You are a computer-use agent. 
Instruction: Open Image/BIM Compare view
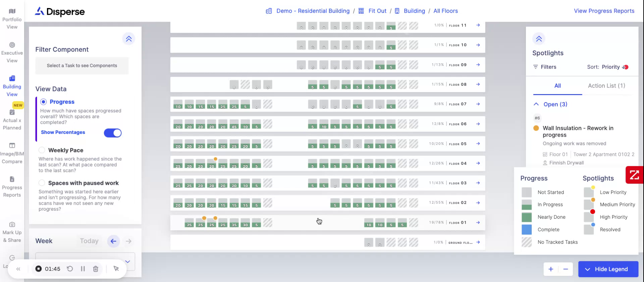[x=12, y=153]
